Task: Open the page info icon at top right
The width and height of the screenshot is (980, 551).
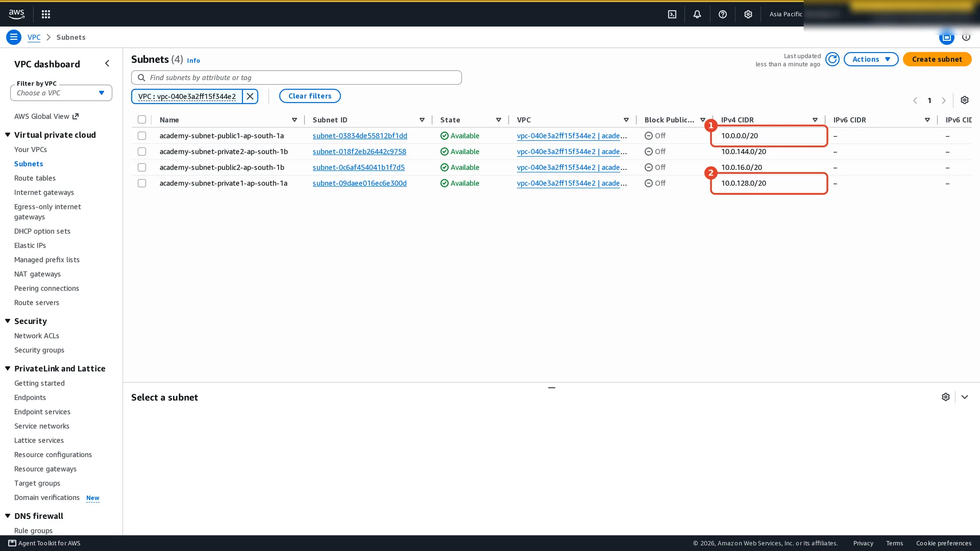Action: tap(966, 37)
